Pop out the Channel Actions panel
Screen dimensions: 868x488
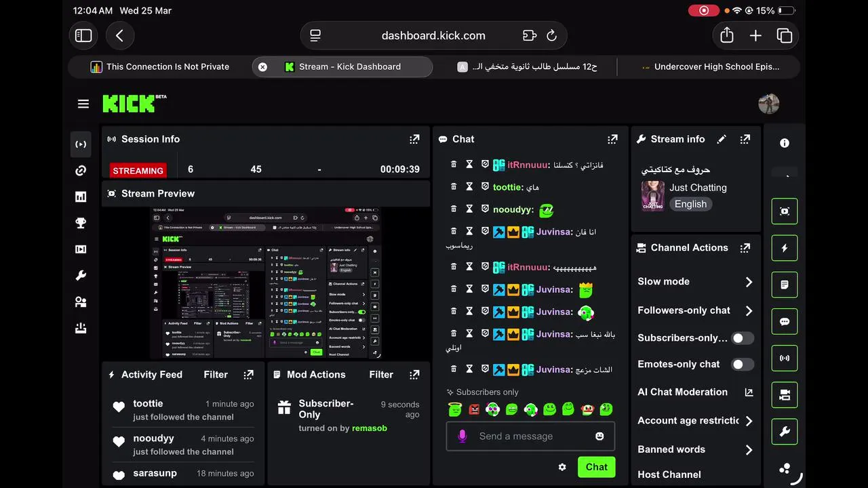(x=745, y=248)
